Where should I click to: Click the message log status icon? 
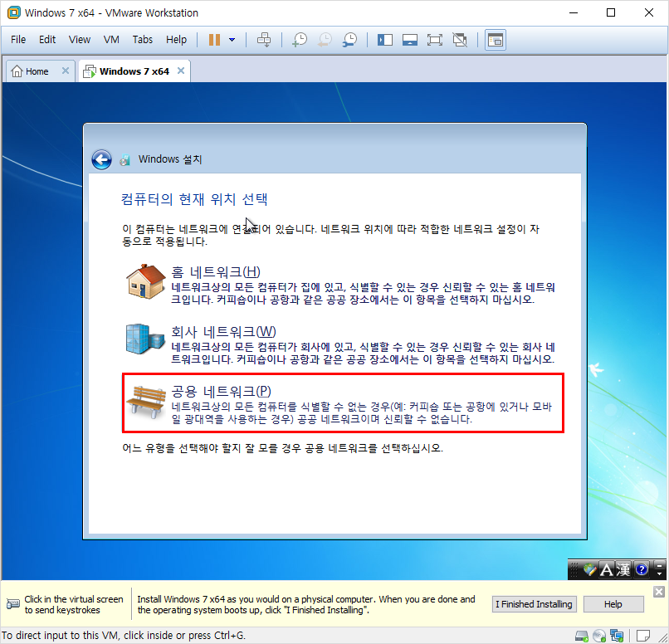(643, 636)
